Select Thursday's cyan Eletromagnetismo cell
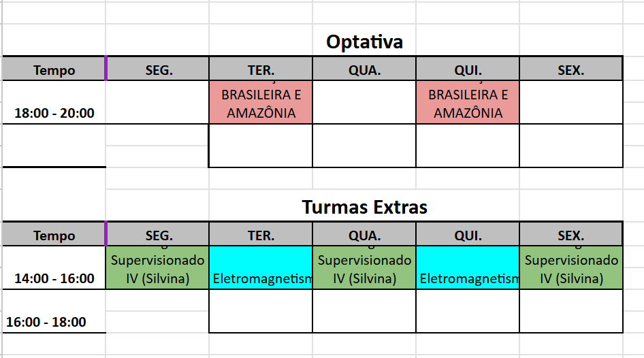The width and height of the screenshot is (644, 358). point(468,269)
